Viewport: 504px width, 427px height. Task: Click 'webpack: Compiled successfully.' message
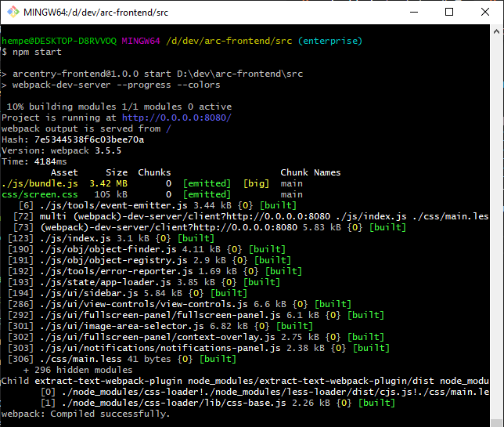[x=86, y=414]
